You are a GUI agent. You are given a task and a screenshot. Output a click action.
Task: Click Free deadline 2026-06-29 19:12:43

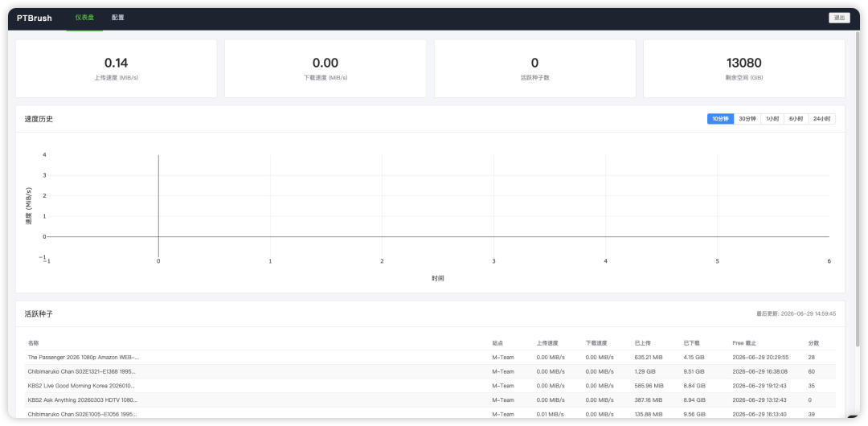pyautogui.click(x=760, y=386)
